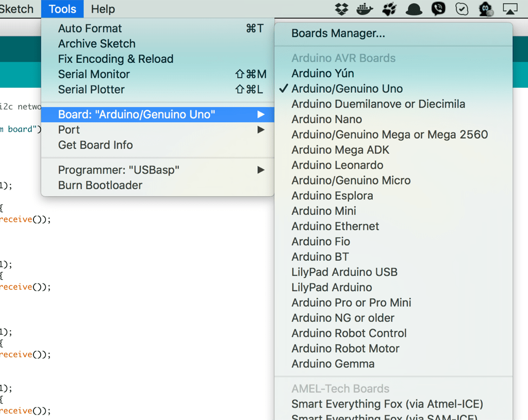This screenshot has width=528, height=420.
Task: Select Get Board Info
Action: point(158,145)
